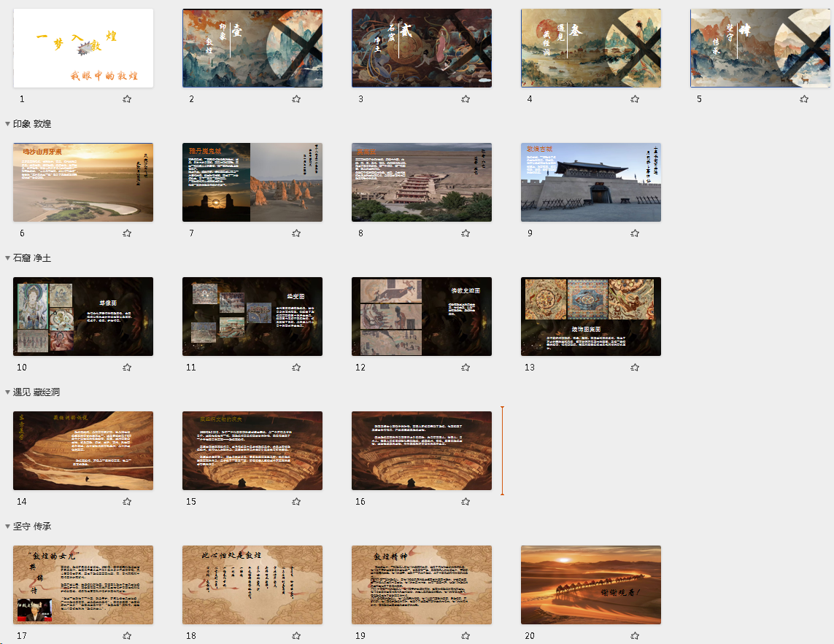This screenshot has height=644, width=834.
Task: Click the transition star icon under slide 15
Action: (x=296, y=501)
